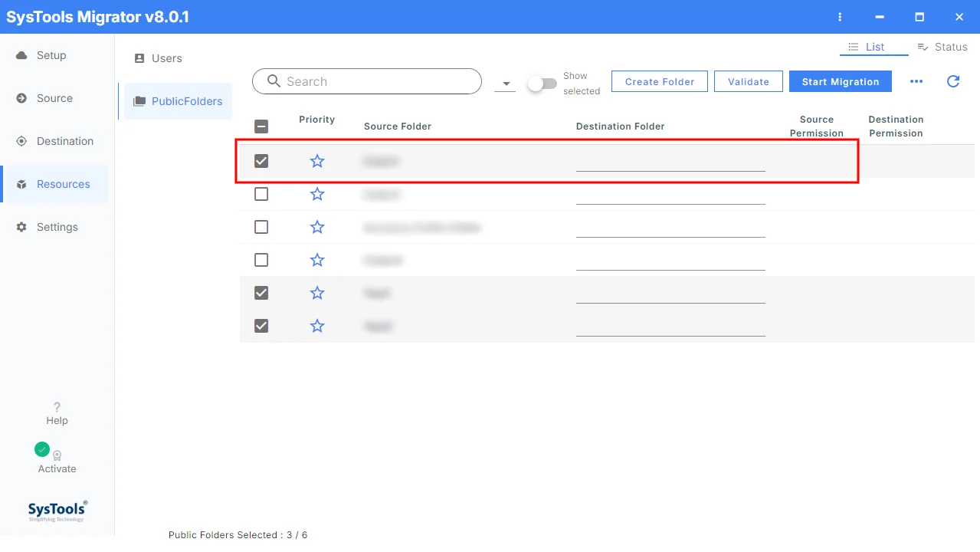Toggle the select-all header checkbox
Viewport: 980px width, 552px height.
261,127
